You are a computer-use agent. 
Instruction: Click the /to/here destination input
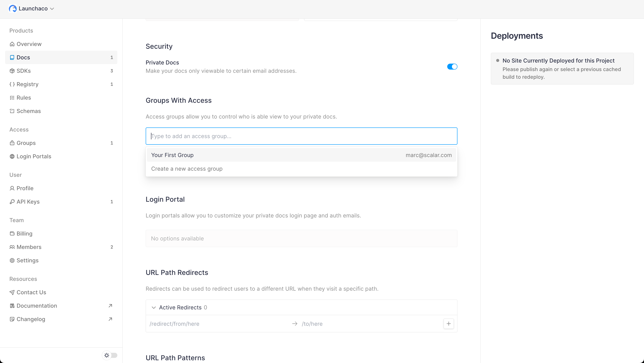point(371,324)
